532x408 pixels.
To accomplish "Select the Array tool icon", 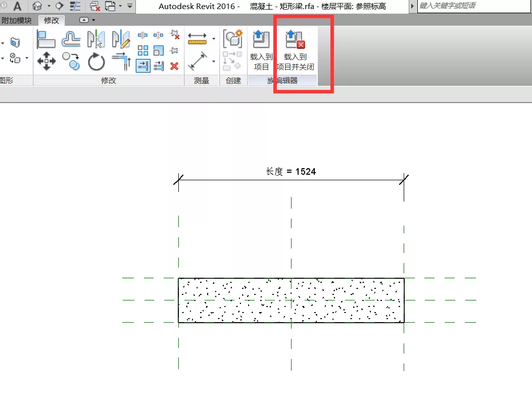I will (143, 50).
